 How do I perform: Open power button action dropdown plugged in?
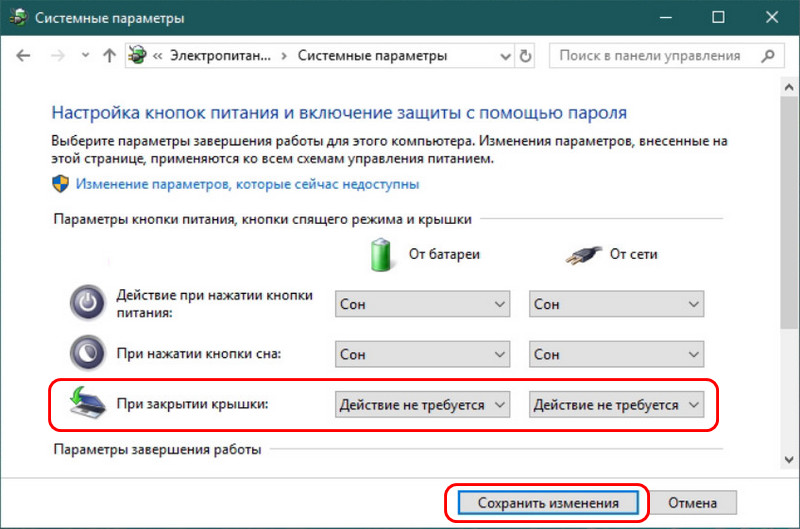click(x=616, y=304)
